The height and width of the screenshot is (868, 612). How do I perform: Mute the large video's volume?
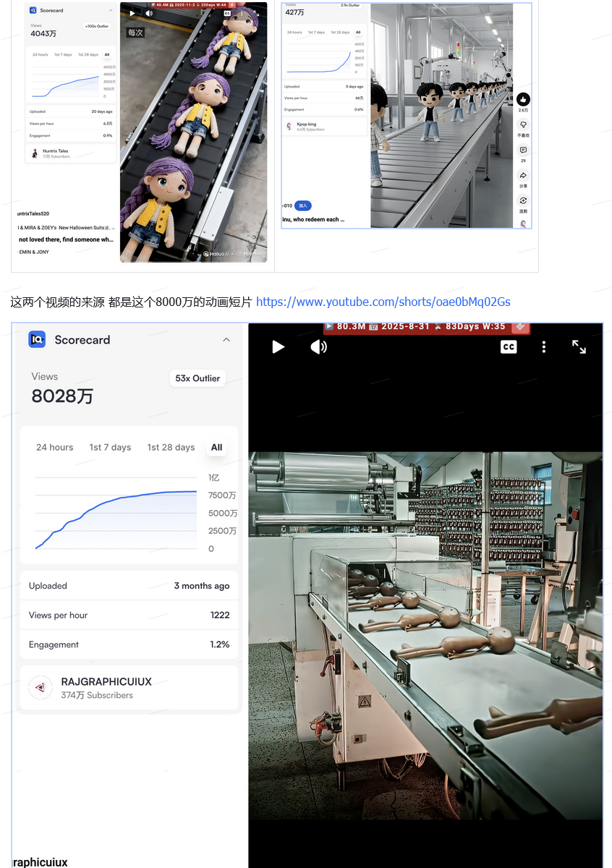pyautogui.click(x=318, y=347)
